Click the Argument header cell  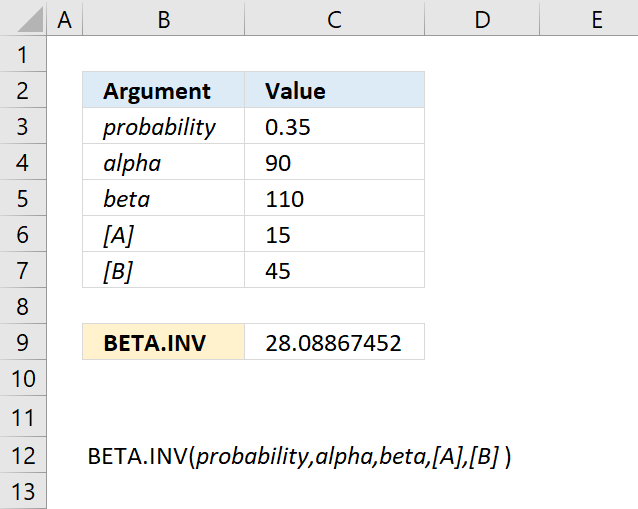[164, 90]
